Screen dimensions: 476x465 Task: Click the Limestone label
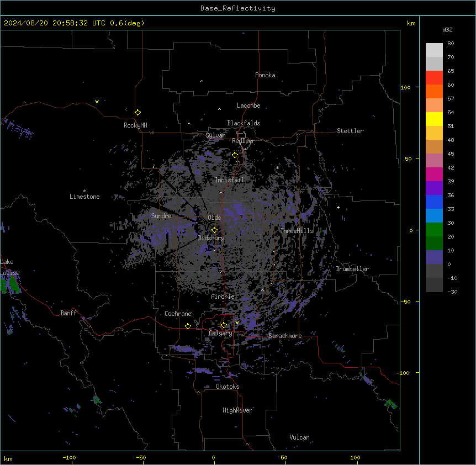[84, 197]
